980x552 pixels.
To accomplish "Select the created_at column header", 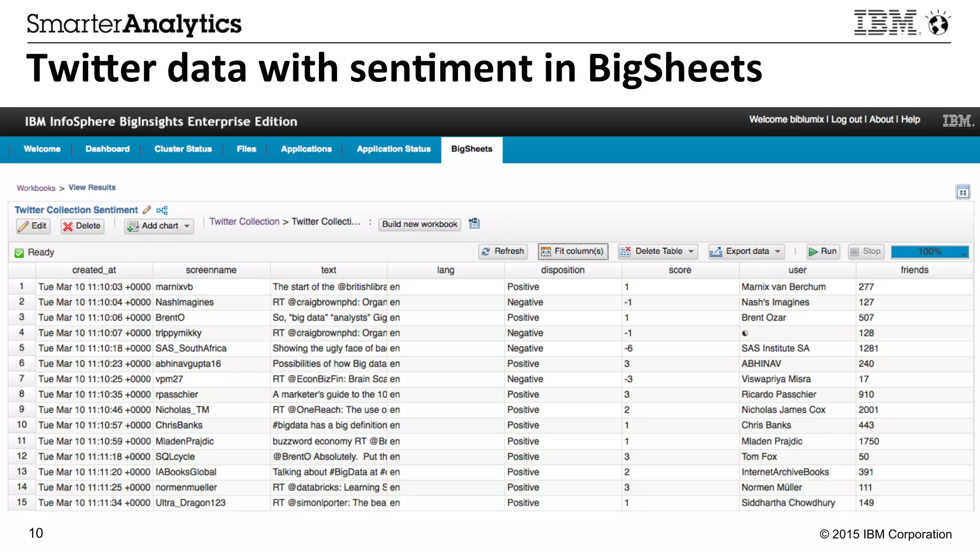I will tap(94, 270).
